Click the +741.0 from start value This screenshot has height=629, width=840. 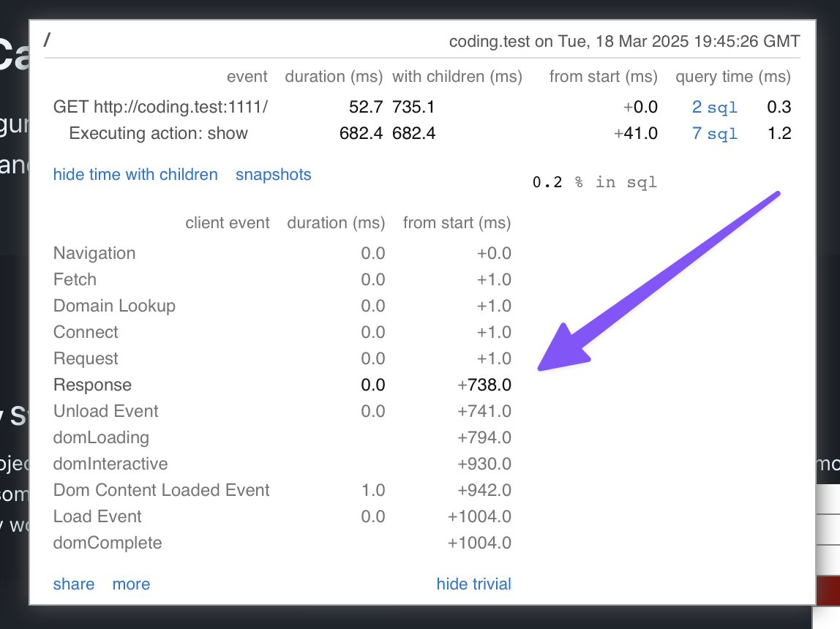pos(484,411)
